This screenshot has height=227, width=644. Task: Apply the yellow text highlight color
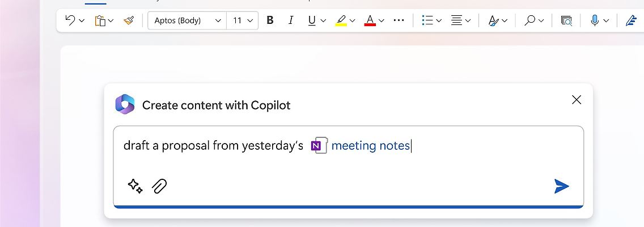pyautogui.click(x=341, y=20)
